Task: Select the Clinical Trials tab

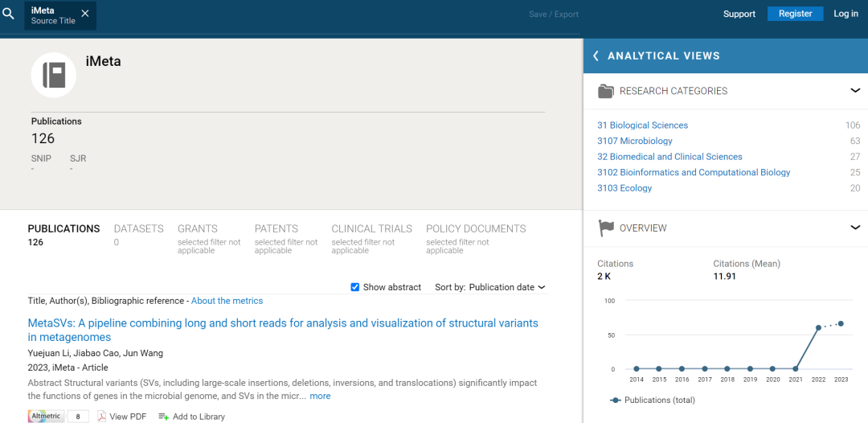Action: click(371, 239)
